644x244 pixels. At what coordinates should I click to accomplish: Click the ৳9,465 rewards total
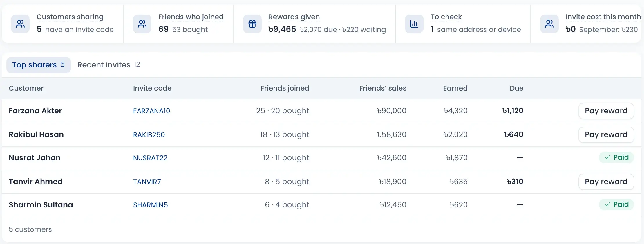282,29
